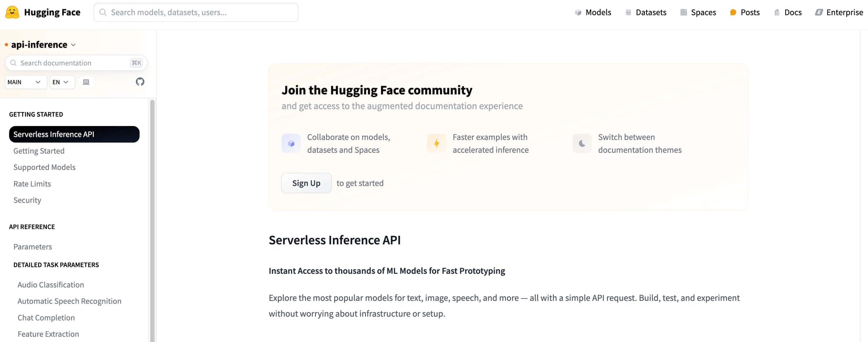Open the Models page

[593, 13]
